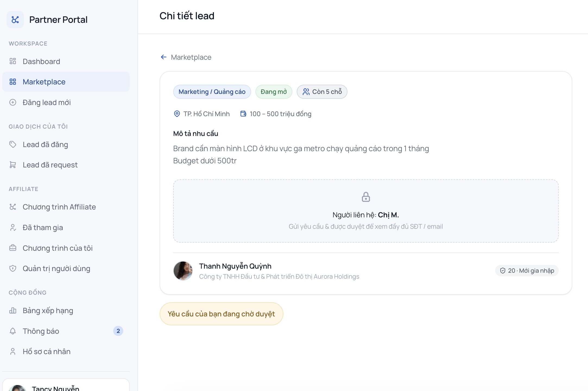Click the Marketplace grid icon in sidebar
Viewport: 588px width, 391px height.
click(13, 82)
